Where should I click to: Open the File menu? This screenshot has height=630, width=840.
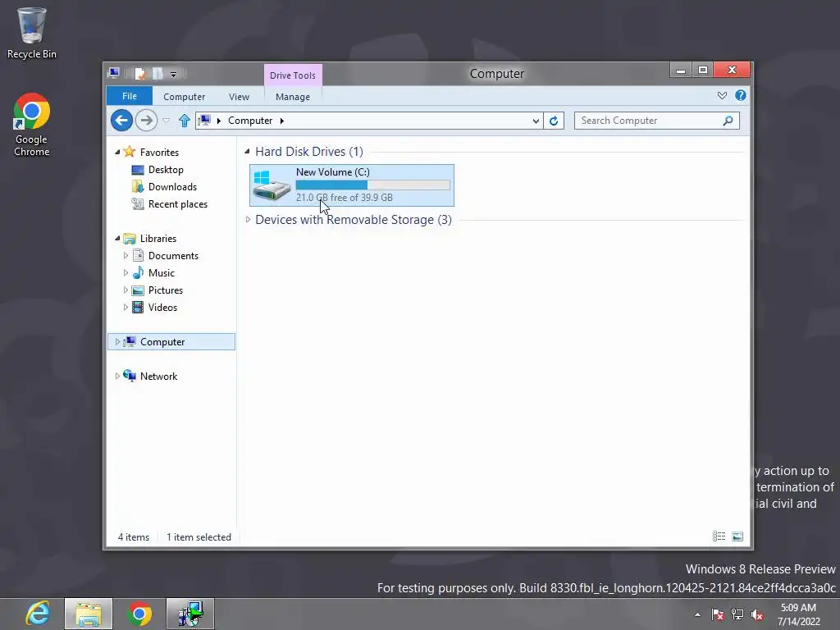130,96
